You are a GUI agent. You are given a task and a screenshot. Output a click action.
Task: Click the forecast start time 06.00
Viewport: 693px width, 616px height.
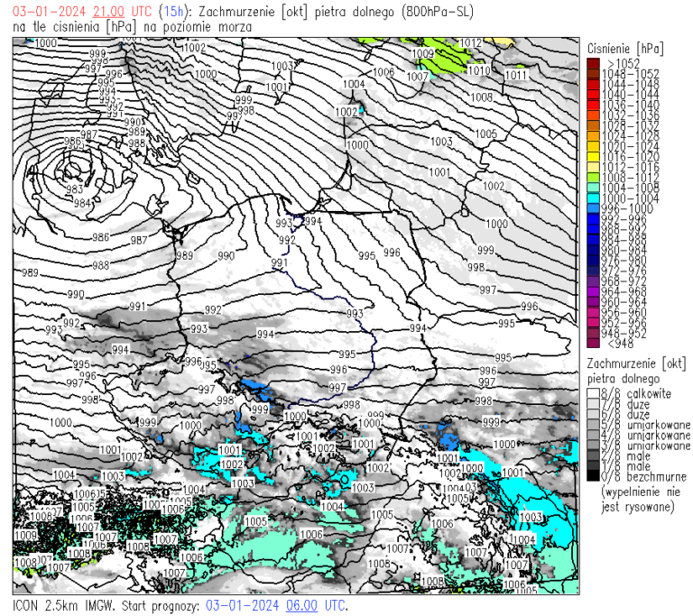click(301, 605)
